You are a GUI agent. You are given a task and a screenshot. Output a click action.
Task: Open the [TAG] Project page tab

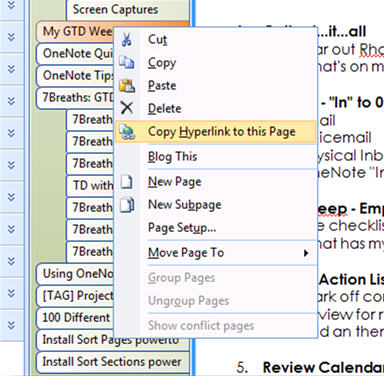pos(75,296)
